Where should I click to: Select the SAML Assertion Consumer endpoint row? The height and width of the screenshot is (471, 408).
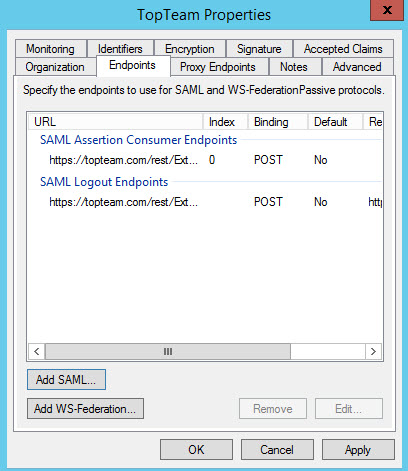click(205, 160)
